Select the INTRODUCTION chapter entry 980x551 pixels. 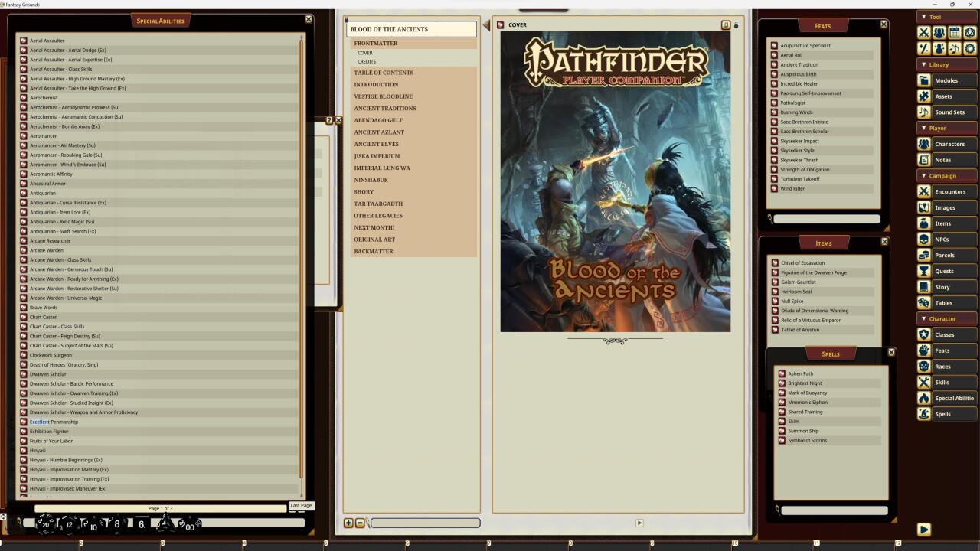pyautogui.click(x=376, y=84)
